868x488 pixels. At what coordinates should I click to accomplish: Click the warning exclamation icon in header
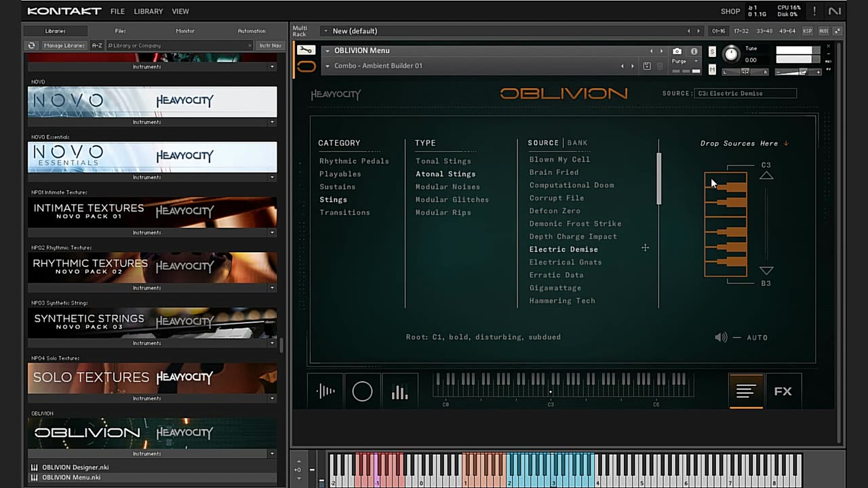(814, 11)
